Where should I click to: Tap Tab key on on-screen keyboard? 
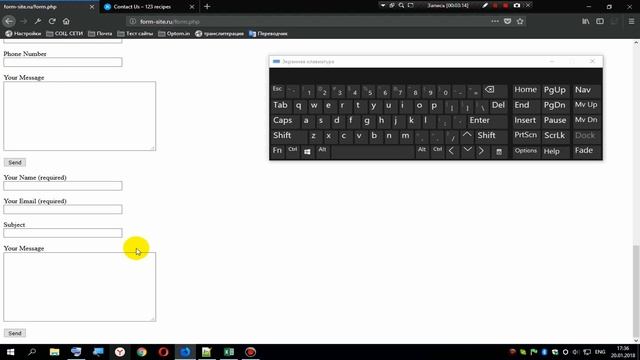pyautogui.click(x=281, y=105)
